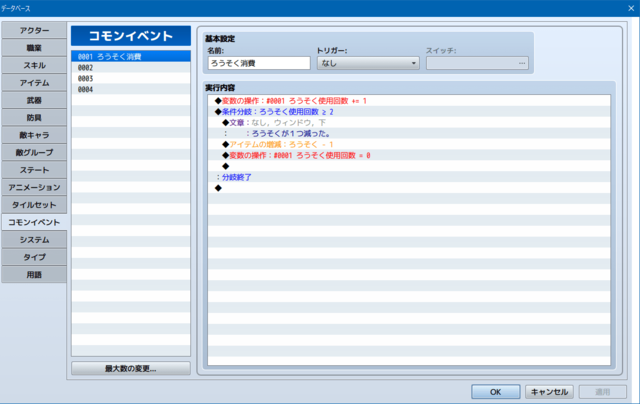Click the キャンセル button
This screenshot has width=640, height=404.
click(x=549, y=392)
